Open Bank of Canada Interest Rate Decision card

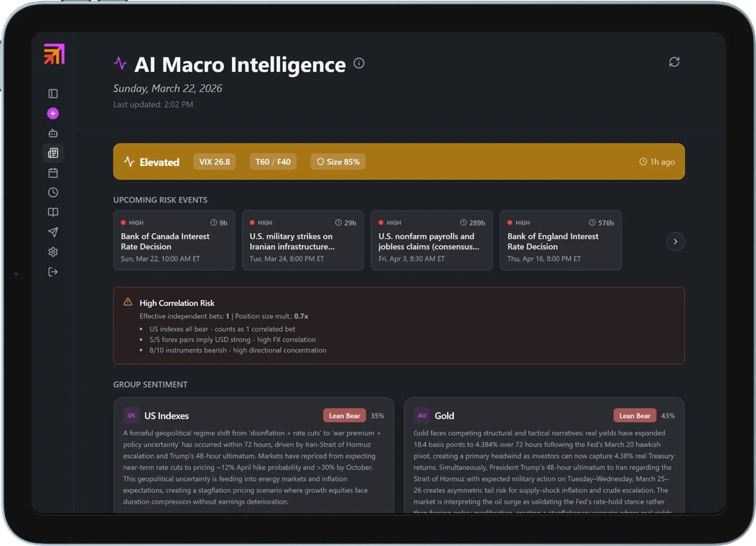(174, 240)
